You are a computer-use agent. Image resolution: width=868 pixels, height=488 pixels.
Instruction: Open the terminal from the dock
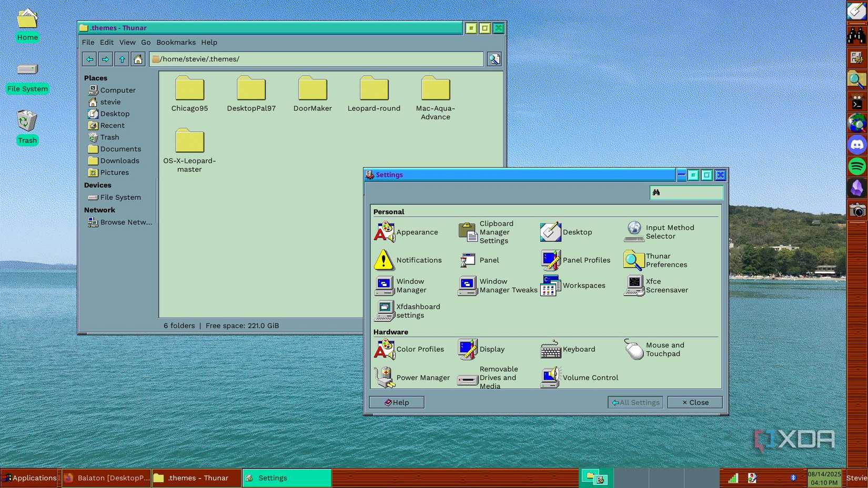click(856, 101)
